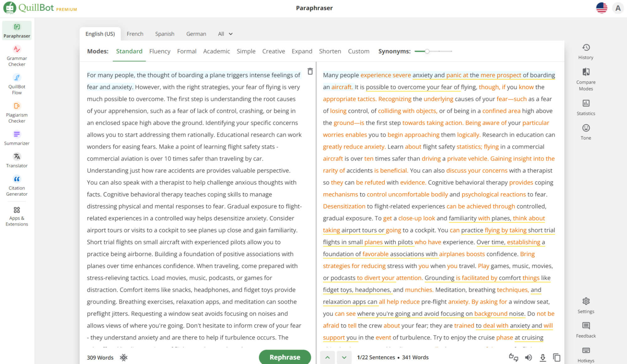
Task: Go to next sentence with down chevron
Action: coord(344,357)
